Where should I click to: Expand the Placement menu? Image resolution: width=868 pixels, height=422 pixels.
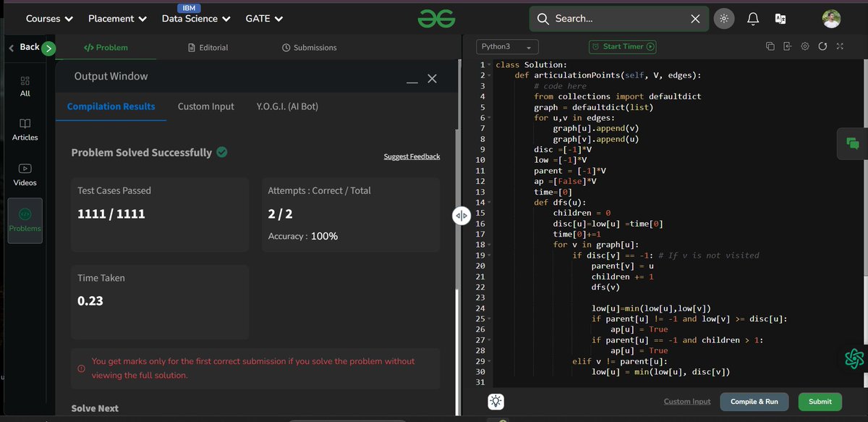coord(117,19)
